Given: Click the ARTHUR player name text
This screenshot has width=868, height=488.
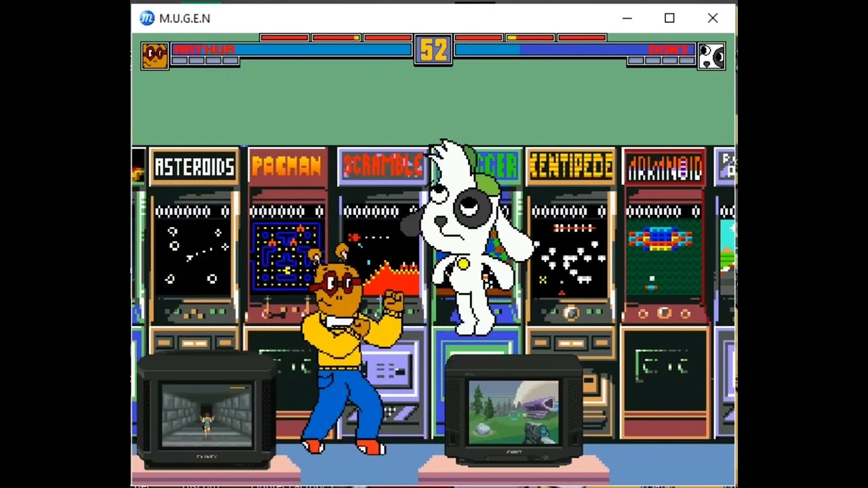Looking at the screenshot, I should click(x=205, y=49).
